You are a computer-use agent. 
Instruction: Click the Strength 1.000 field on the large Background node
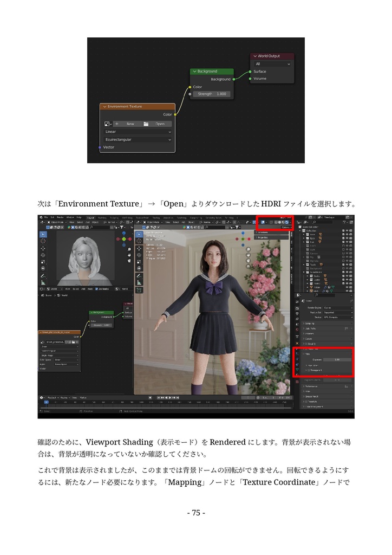tap(212, 94)
